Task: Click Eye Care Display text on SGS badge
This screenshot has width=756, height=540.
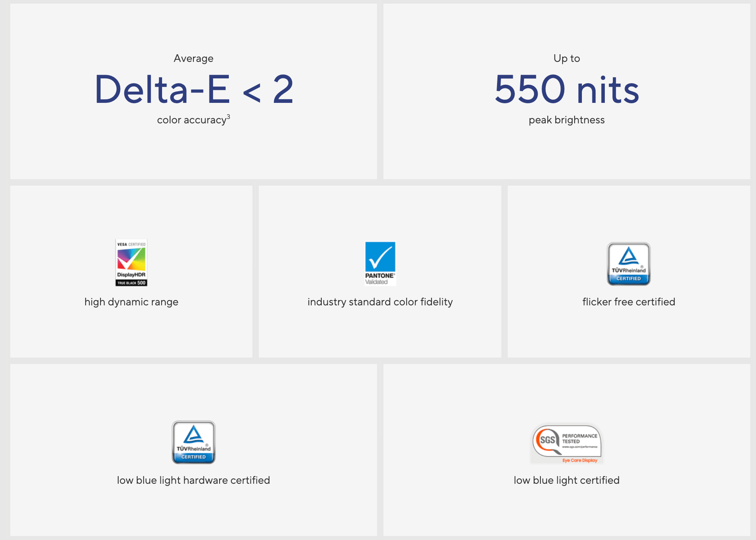Action: [x=579, y=460]
